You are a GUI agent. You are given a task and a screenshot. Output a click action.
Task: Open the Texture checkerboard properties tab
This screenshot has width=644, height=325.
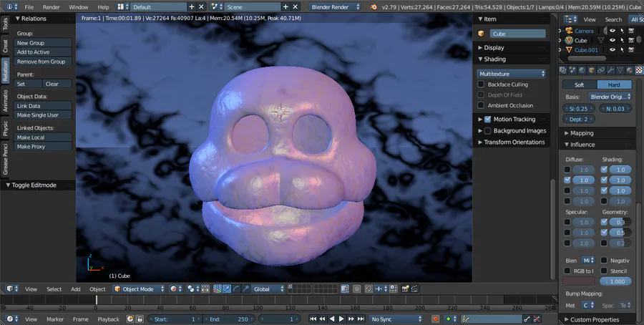[639, 70]
